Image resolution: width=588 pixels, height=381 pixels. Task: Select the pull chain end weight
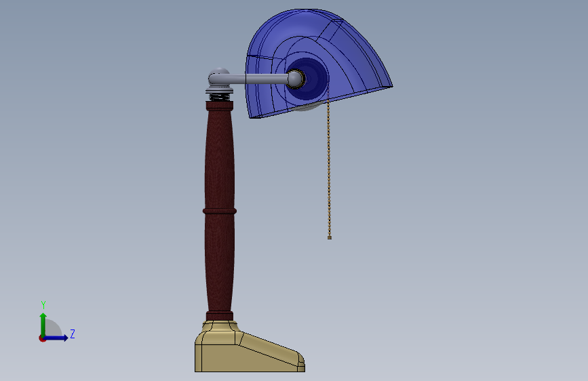pyautogui.click(x=330, y=237)
